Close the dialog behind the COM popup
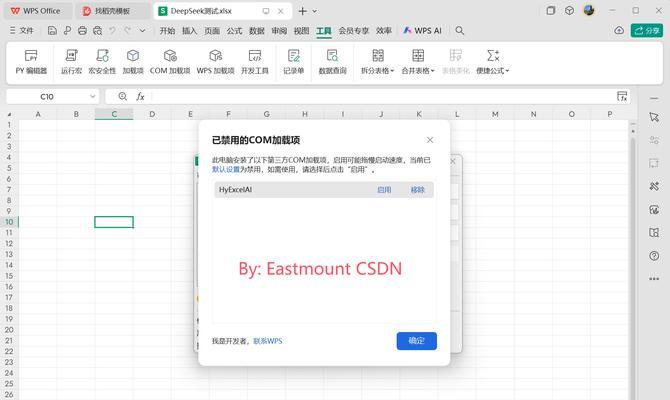670x400 pixels. 453,161
